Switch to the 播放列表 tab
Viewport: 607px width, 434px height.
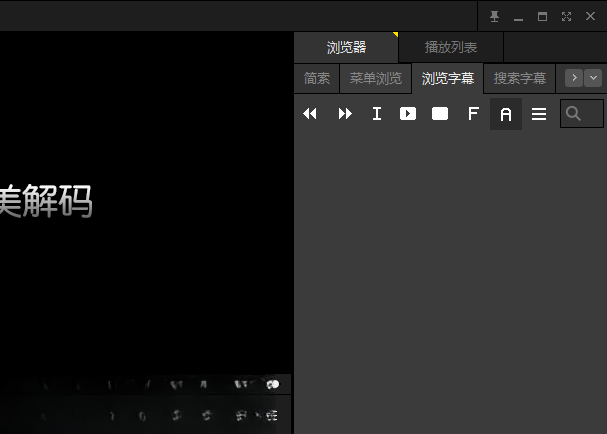tap(451, 47)
